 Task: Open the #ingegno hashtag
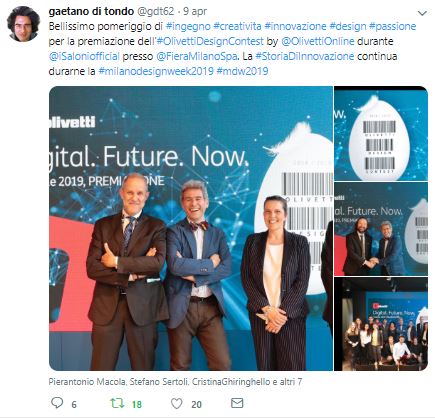coord(188,26)
